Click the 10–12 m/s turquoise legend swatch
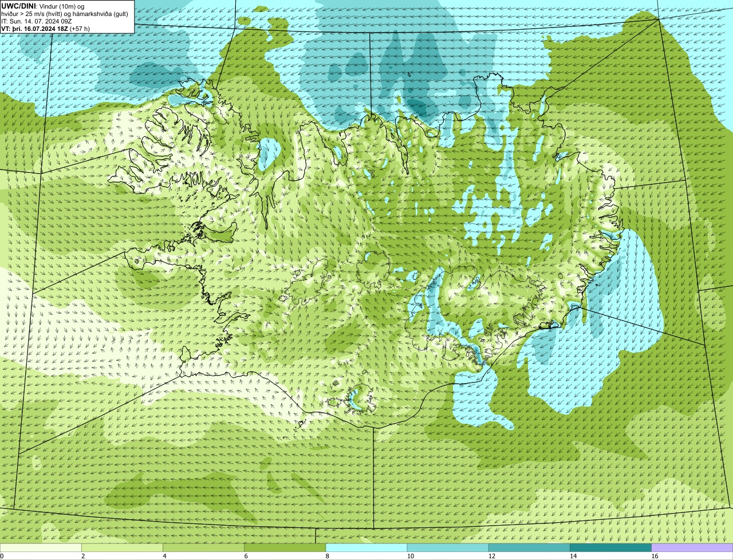 click(x=448, y=547)
